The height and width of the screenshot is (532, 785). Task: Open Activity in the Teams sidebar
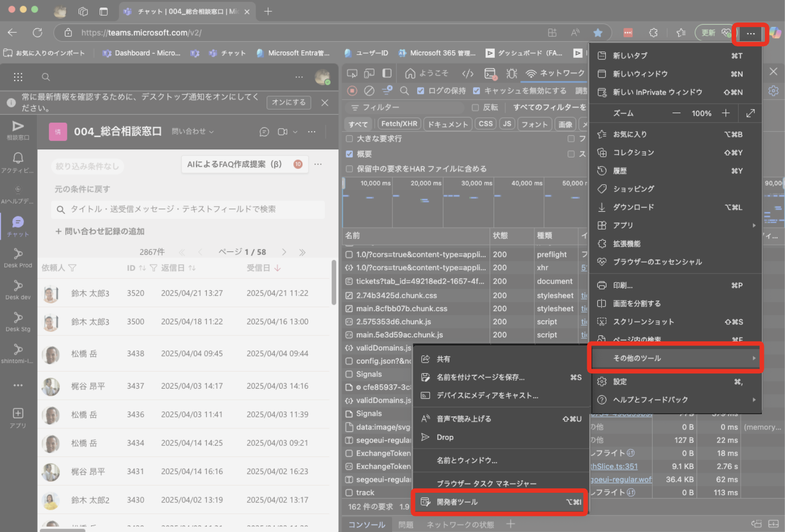(18, 162)
